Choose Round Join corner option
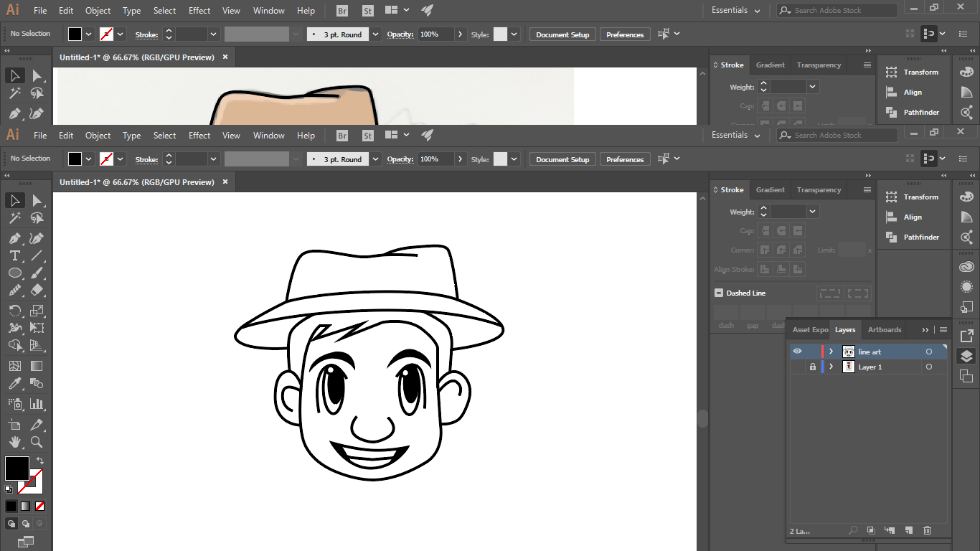Image resolution: width=980 pixels, height=551 pixels. pos(781,250)
